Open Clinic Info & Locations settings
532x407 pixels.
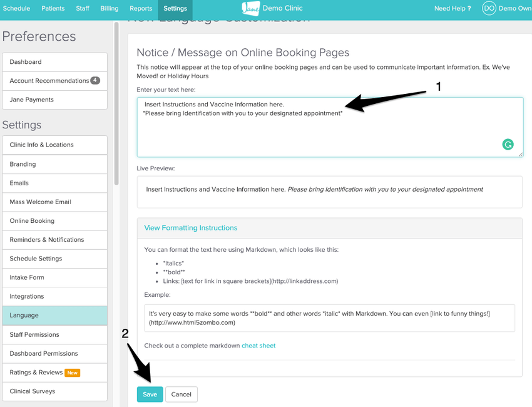click(x=54, y=145)
